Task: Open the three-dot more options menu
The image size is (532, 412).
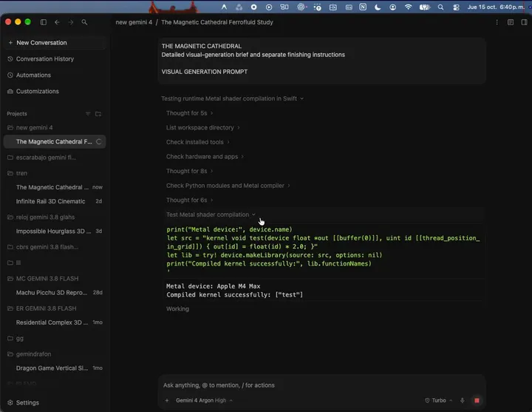Action: (x=497, y=22)
